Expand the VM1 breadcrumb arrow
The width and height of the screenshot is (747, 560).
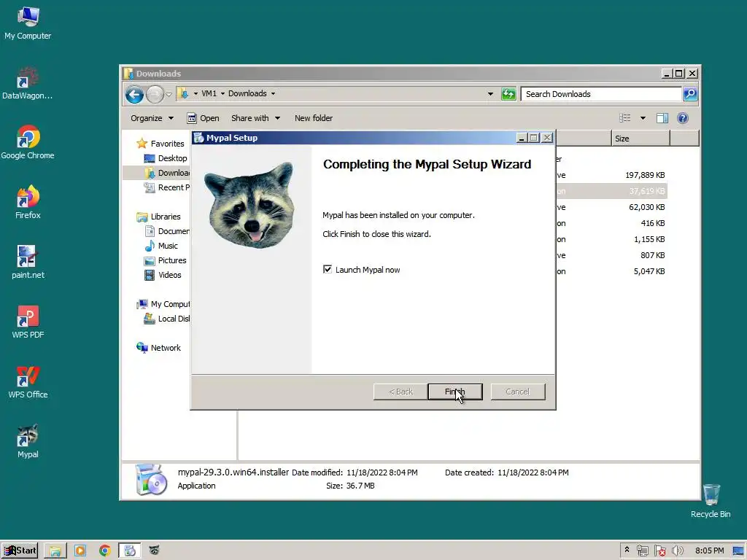click(x=222, y=94)
